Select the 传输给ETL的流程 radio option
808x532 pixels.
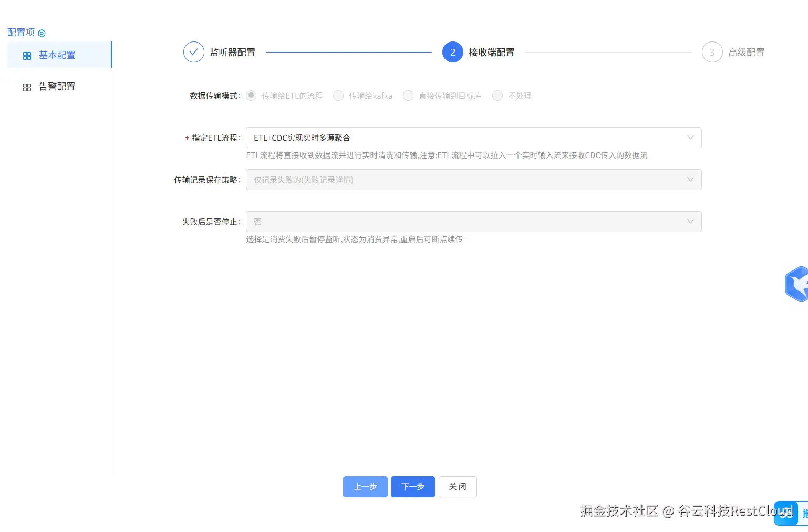[x=251, y=96]
